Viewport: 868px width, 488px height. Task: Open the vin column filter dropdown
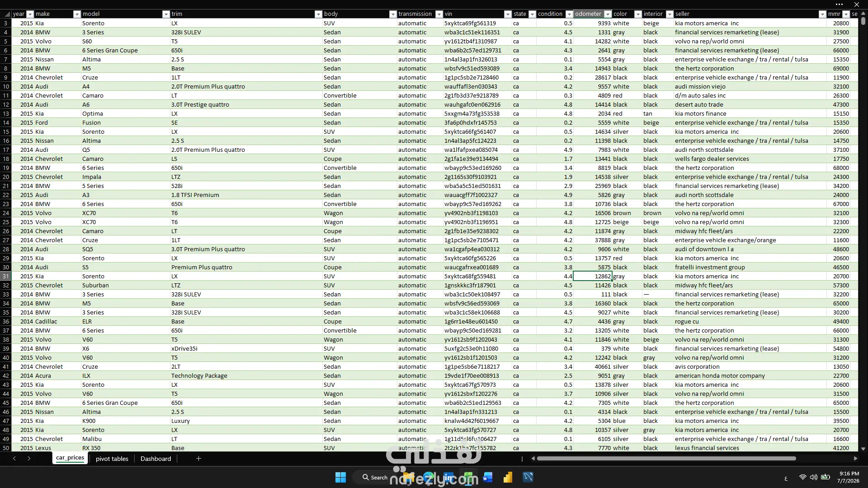click(x=508, y=14)
